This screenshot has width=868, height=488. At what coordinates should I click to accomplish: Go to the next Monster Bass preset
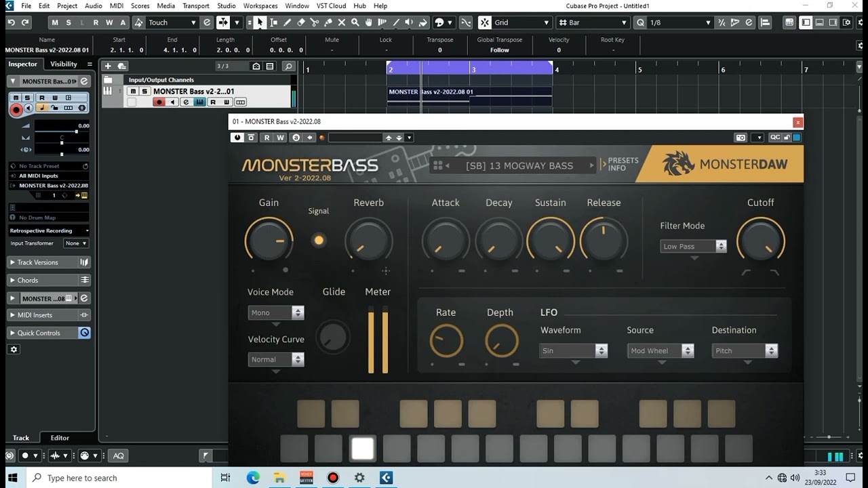(591, 165)
